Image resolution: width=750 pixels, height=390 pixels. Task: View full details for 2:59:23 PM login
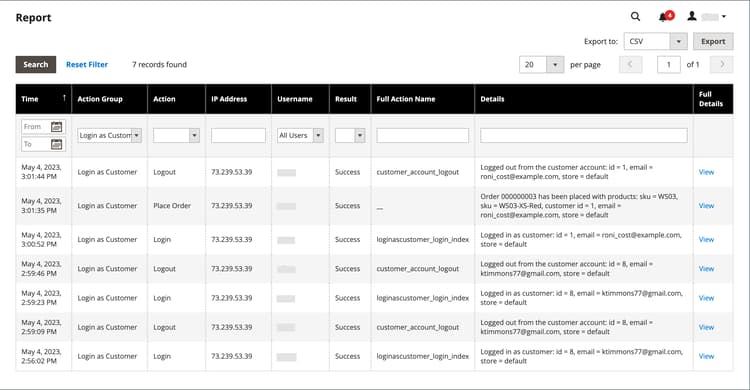click(x=706, y=298)
